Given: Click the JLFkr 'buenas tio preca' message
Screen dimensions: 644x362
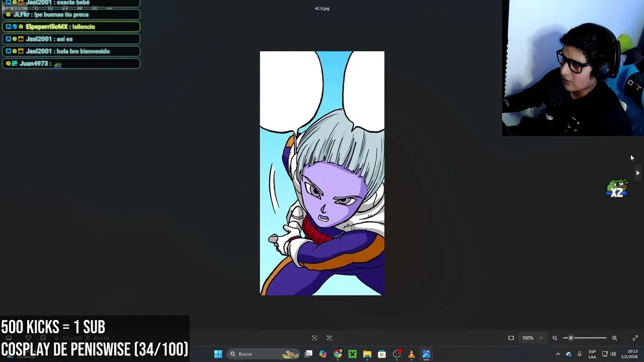Looking at the screenshot, I should click(x=71, y=15).
